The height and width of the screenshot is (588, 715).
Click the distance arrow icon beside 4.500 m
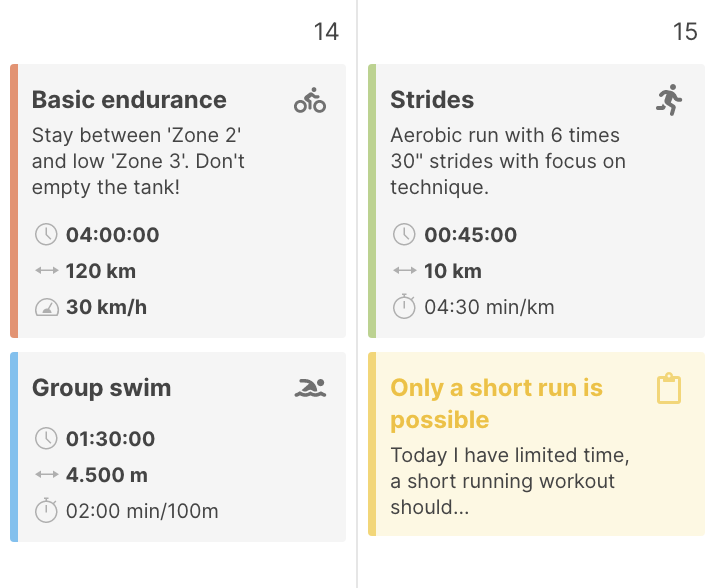click(x=46, y=475)
